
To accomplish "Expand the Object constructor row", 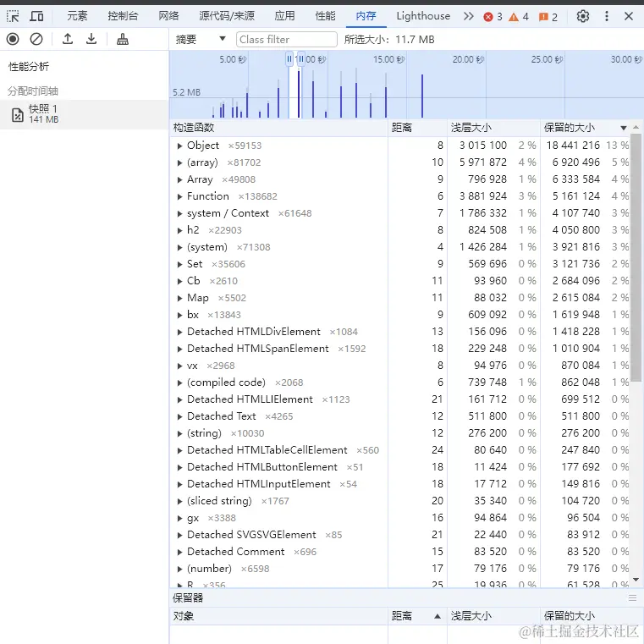I will 179,146.
